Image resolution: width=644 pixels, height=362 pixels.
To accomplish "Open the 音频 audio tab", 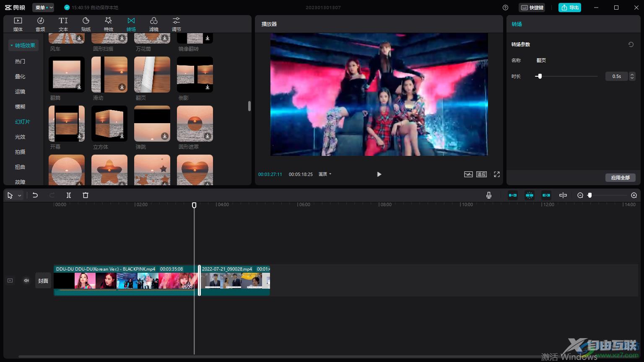I will (40, 24).
